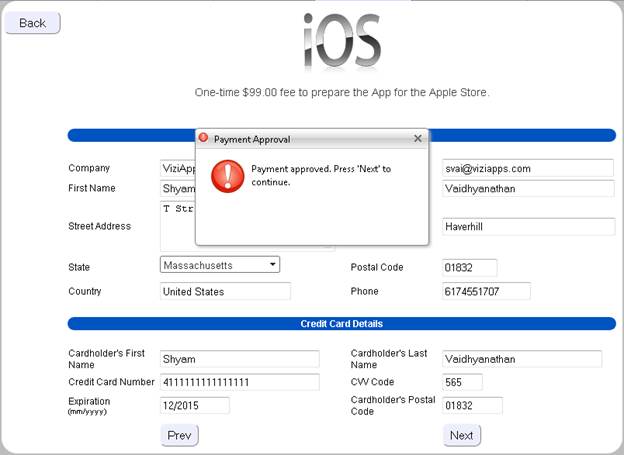Click the Payment Approval dialog title
Viewport: 624px width, 455px height.
(x=252, y=139)
